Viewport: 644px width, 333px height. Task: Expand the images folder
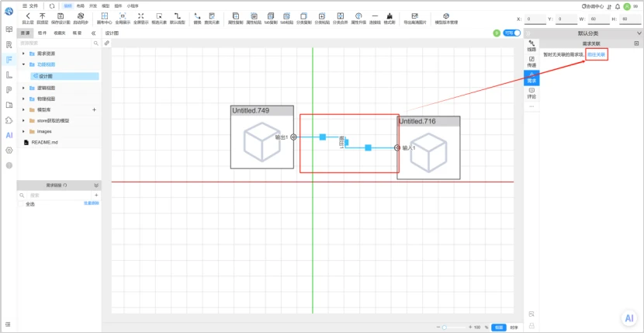pos(23,131)
